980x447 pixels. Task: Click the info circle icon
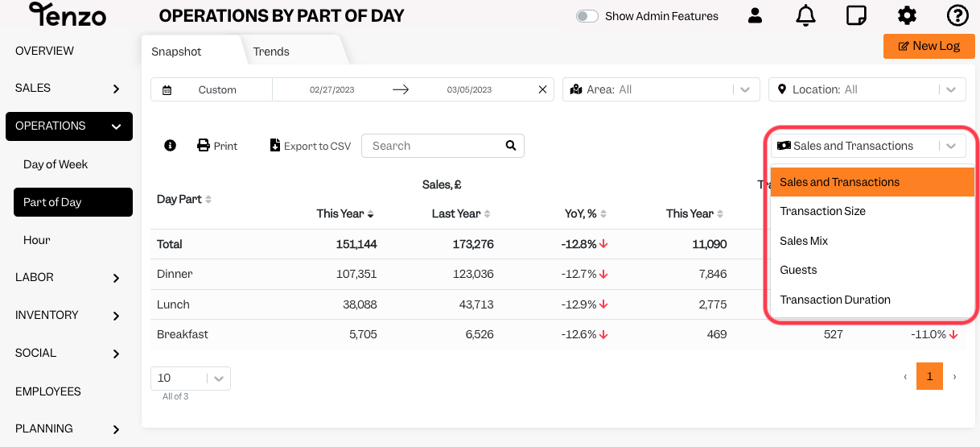click(x=170, y=146)
